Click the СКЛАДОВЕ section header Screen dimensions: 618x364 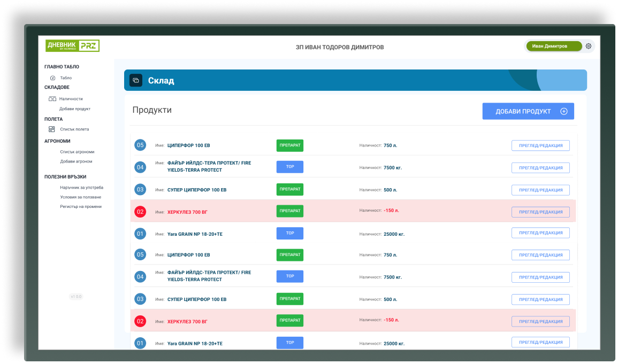click(x=57, y=87)
